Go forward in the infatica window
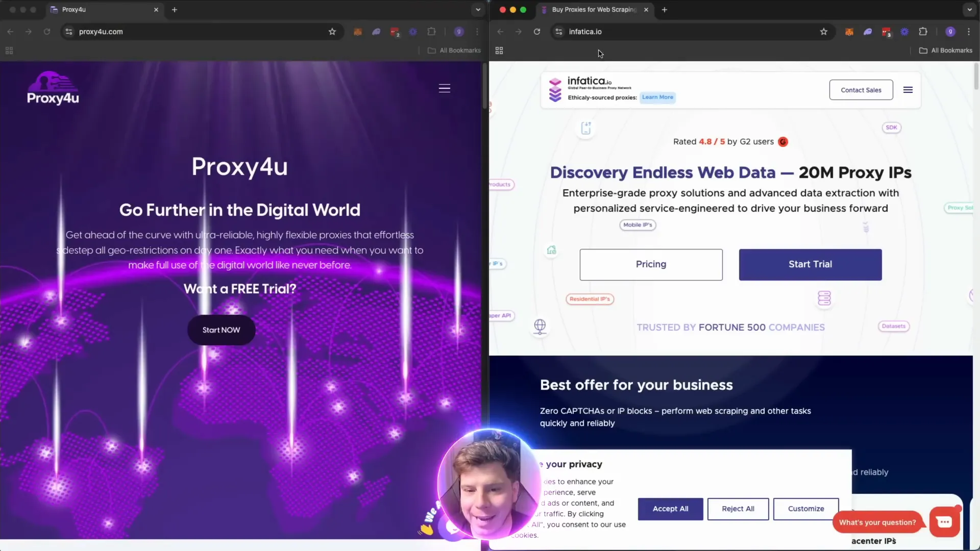The width and height of the screenshot is (980, 551). tap(519, 32)
